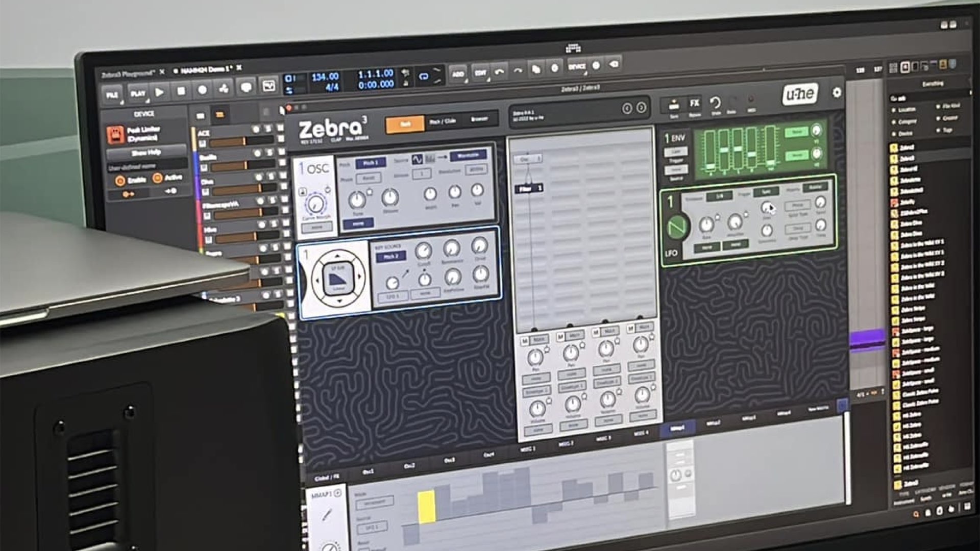
Task: Click the Bitwig transport Play triangle
Action: pos(159,92)
